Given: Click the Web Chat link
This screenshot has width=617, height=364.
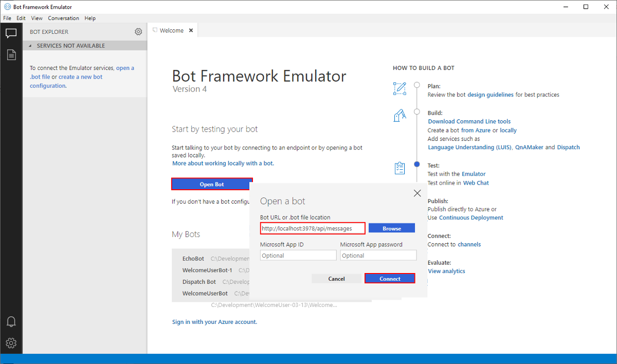Looking at the screenshot, I should click(476, 183).
